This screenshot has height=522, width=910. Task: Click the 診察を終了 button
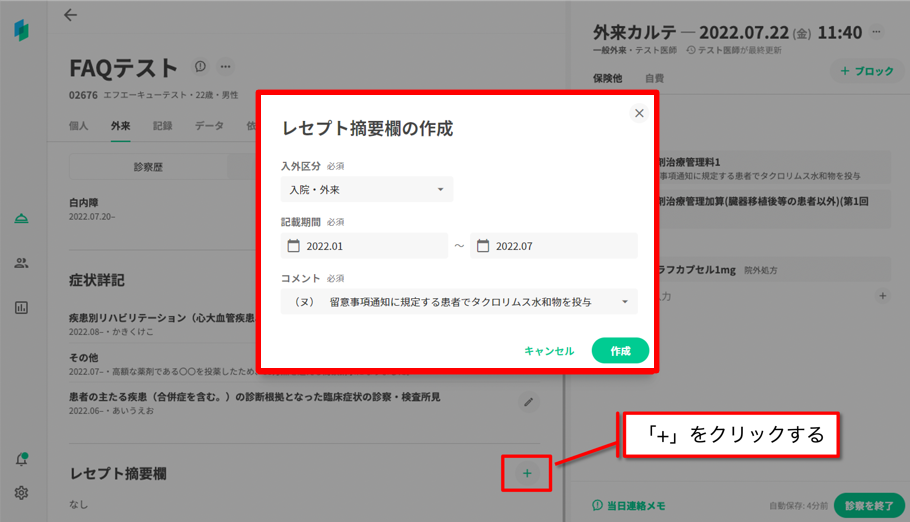click(x=869, y=506)
